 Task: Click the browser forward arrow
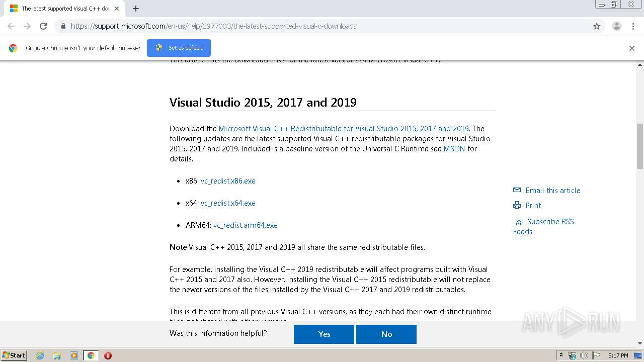27,26
